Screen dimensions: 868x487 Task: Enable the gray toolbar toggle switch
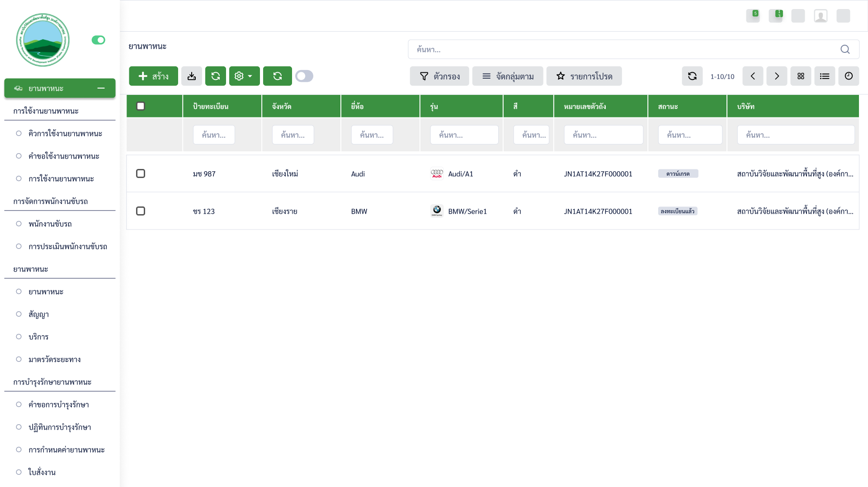point(304,76)
